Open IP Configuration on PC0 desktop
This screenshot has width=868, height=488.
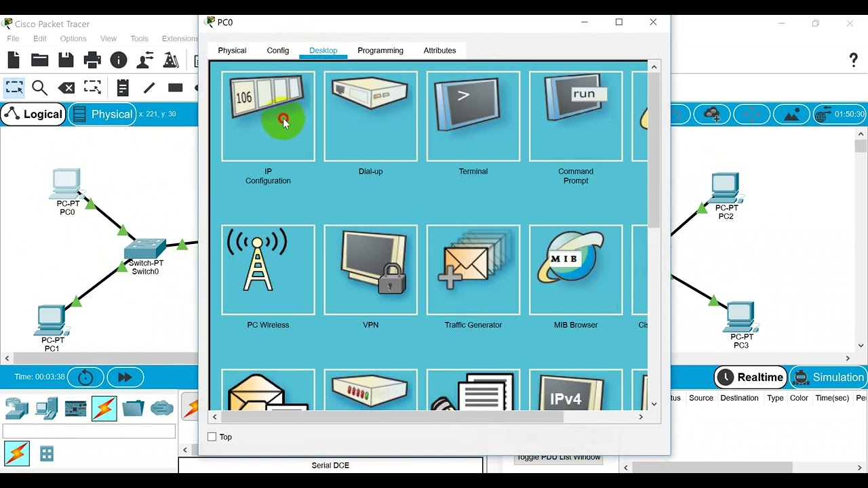click(x=268, y=117)
